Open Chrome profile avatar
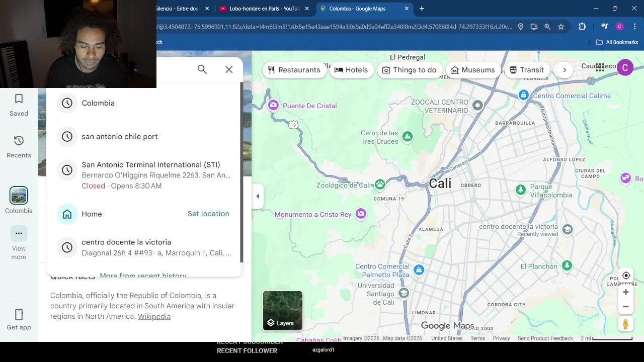Viewport: 644px width, 362px height. coord(620,27)
